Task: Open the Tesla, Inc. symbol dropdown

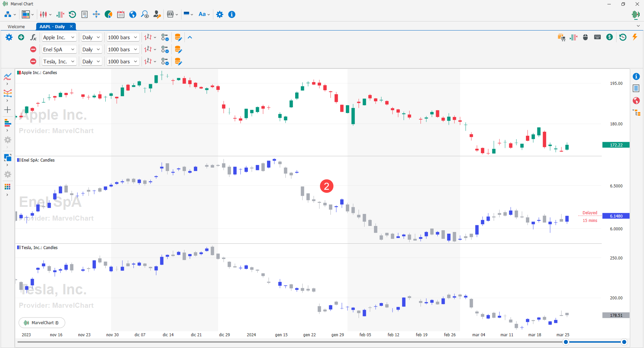Action: click(x=59, y=62)
